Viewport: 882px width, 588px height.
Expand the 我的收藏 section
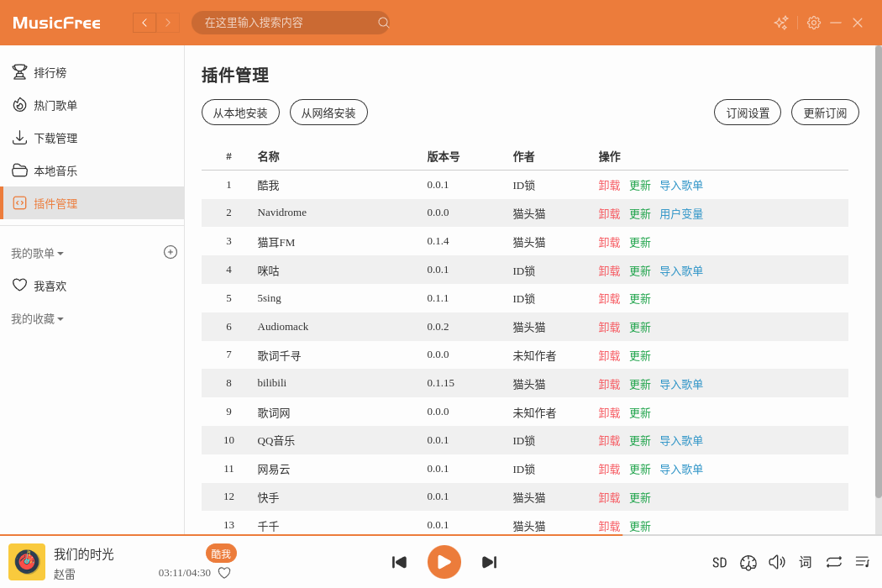[x=37, y=319]
